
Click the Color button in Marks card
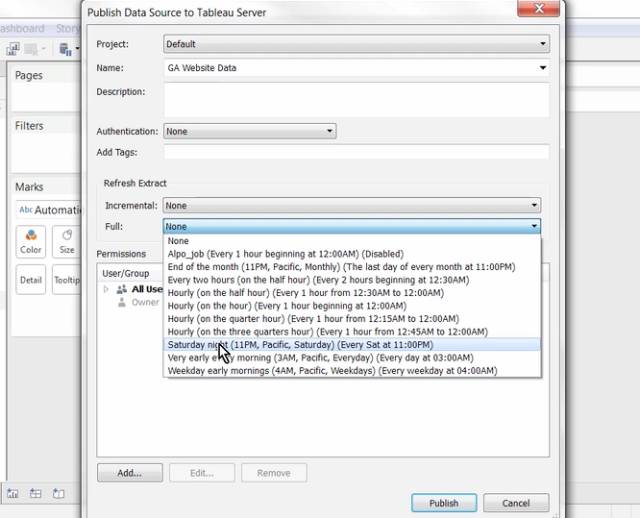tap(31, 241)
